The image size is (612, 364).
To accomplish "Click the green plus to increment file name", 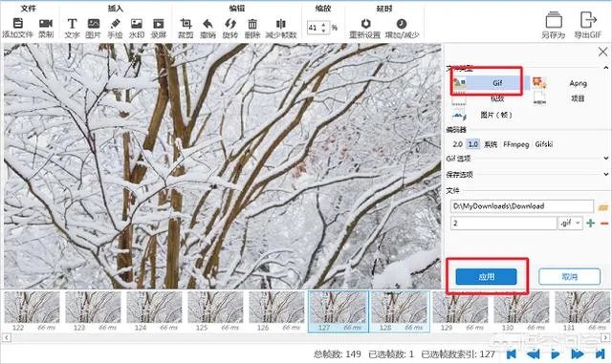I will coord(591,224).
